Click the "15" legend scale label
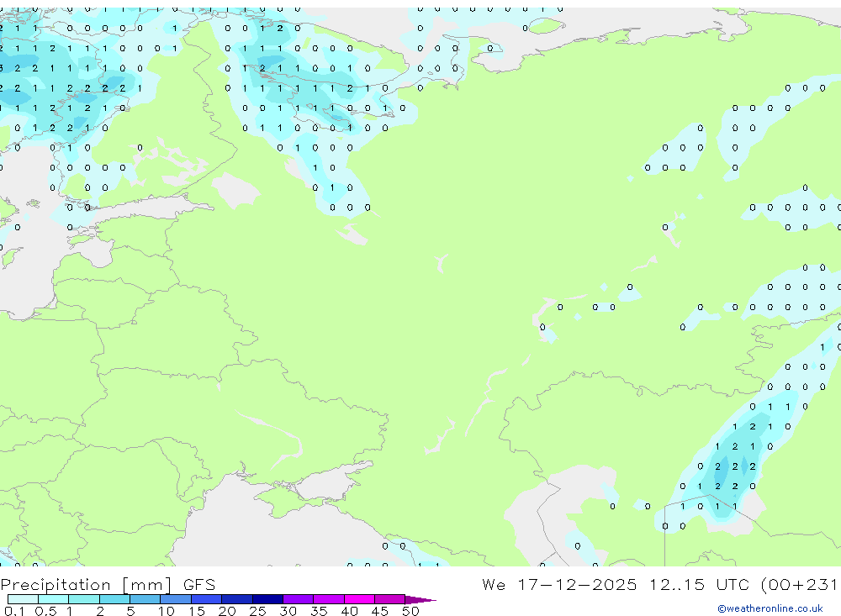The height and width of the screenshot is (616, 841). pyautogui.click(x=197, y=611)
